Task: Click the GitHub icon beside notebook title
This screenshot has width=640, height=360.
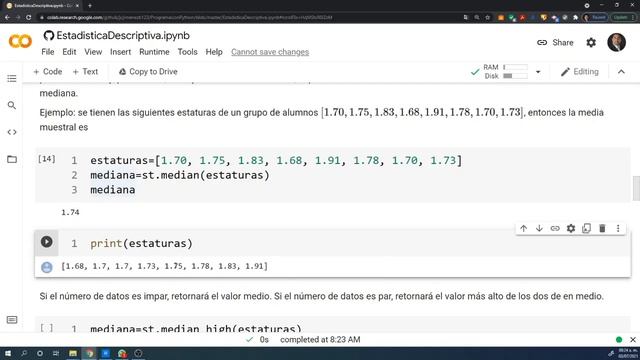Action: [x=49, y=36]
